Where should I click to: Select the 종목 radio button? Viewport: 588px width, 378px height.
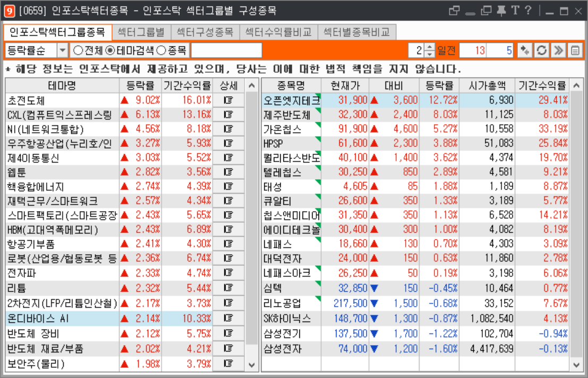[x=161, y=51]
